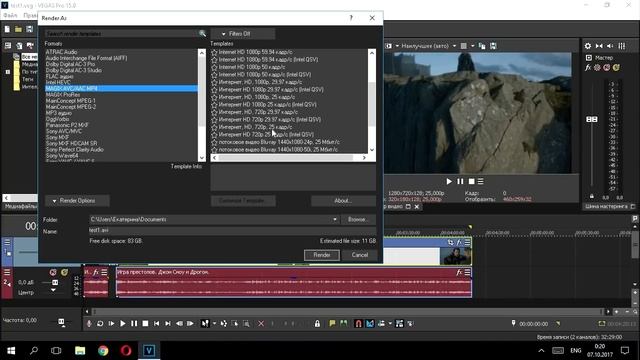The image size is (640, 360).
Task: Click the master volume fader handle
Action: pos(592,119)
